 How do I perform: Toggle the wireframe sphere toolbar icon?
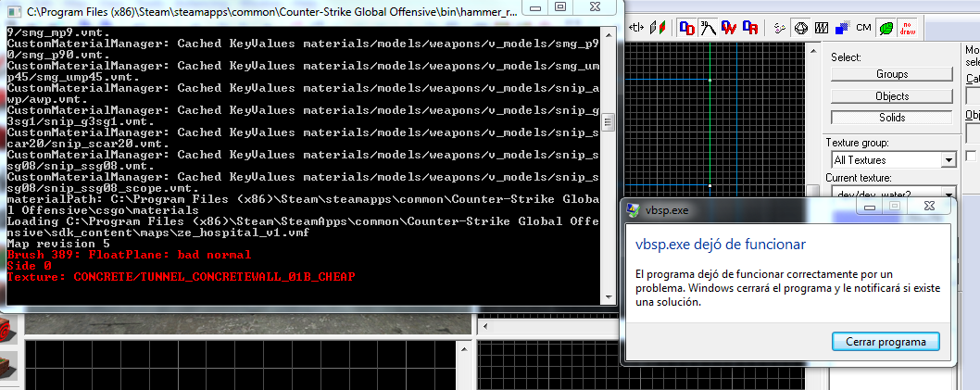tap(800, 28)
